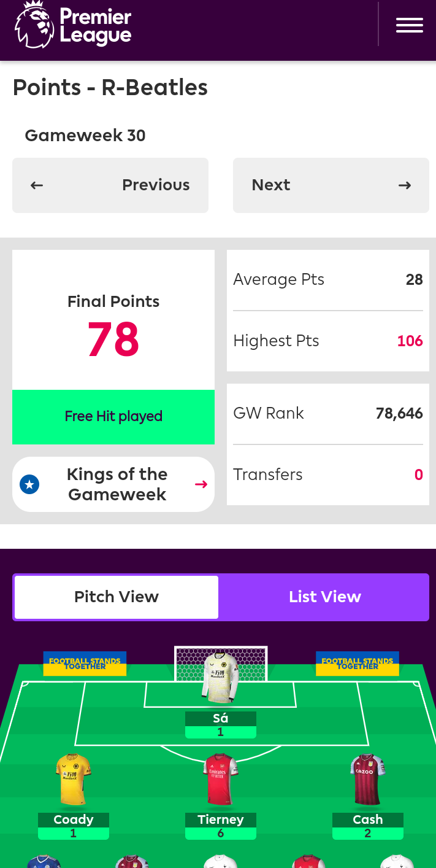Switch to Pitch View
The width and height of the screenshot is (436, 868).
click(117, 597)
